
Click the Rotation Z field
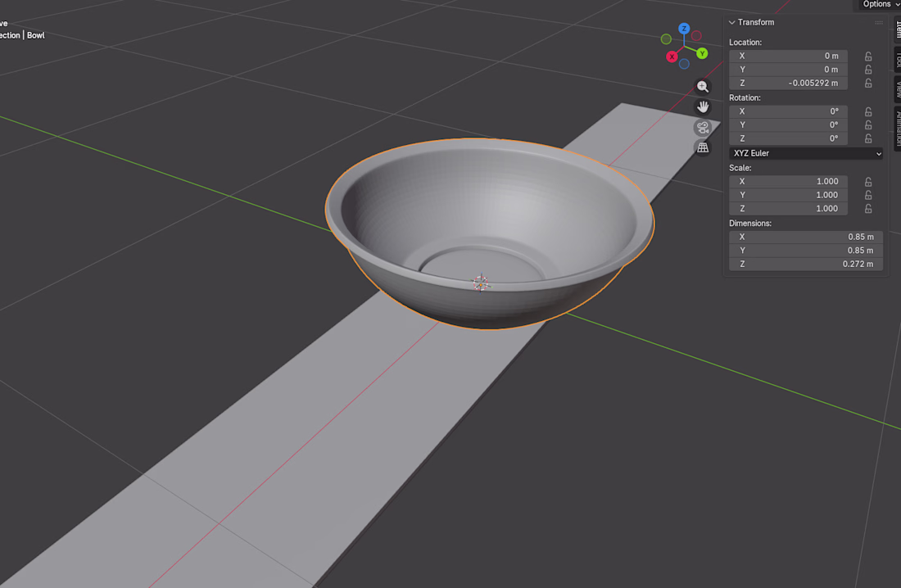pyautogui.click(x=788, y=138)
